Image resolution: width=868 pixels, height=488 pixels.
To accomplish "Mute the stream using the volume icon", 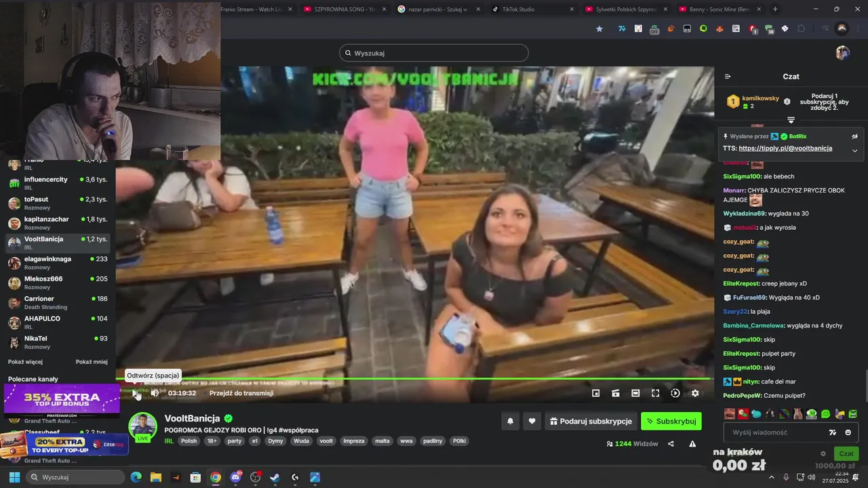I will (155, 393).
